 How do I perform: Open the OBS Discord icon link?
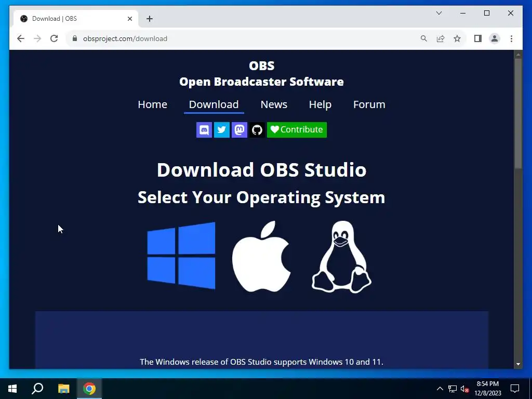pyautogui.click(x=204, y=130)
